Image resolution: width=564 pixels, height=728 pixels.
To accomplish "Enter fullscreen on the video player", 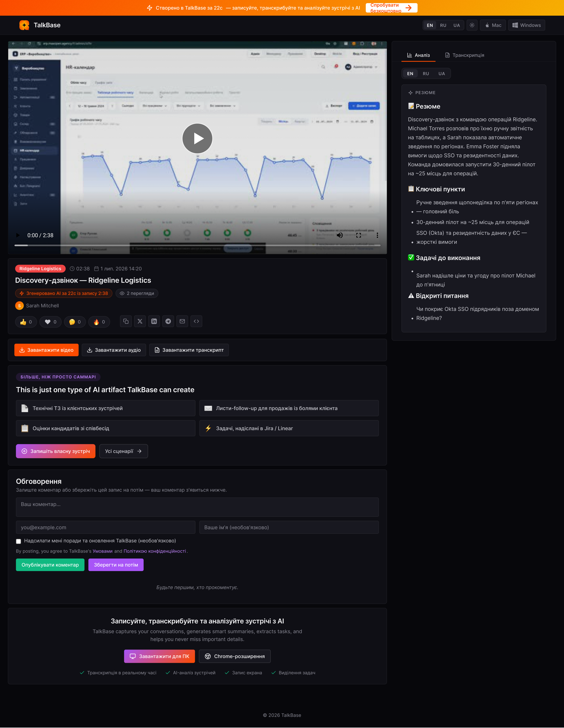I will [x=359, y=235].
